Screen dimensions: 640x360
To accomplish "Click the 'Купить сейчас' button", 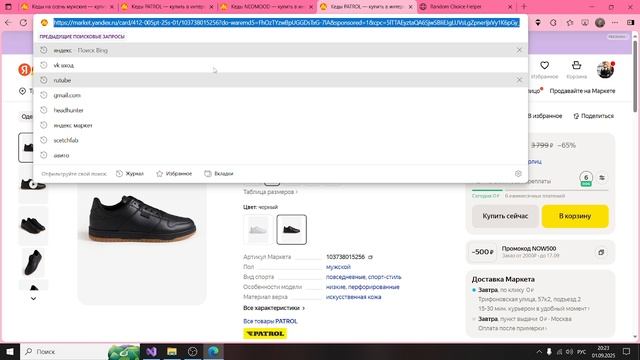I will 505,216.
